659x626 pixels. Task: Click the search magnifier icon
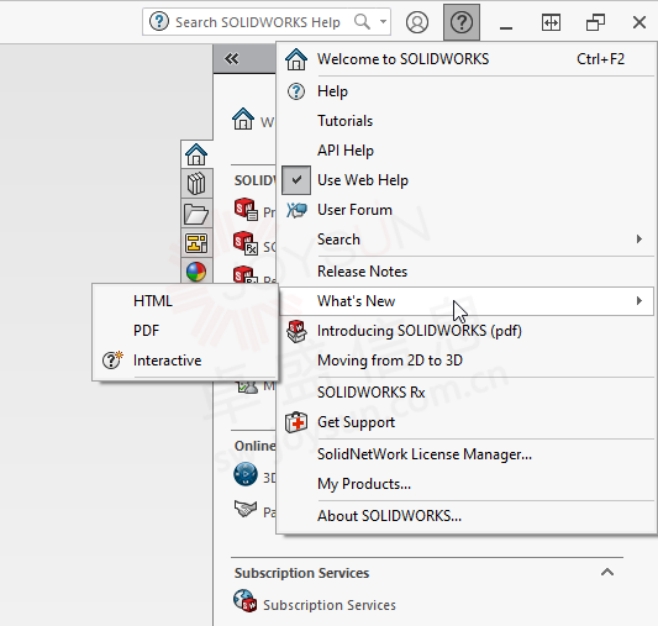click(362, 21)
